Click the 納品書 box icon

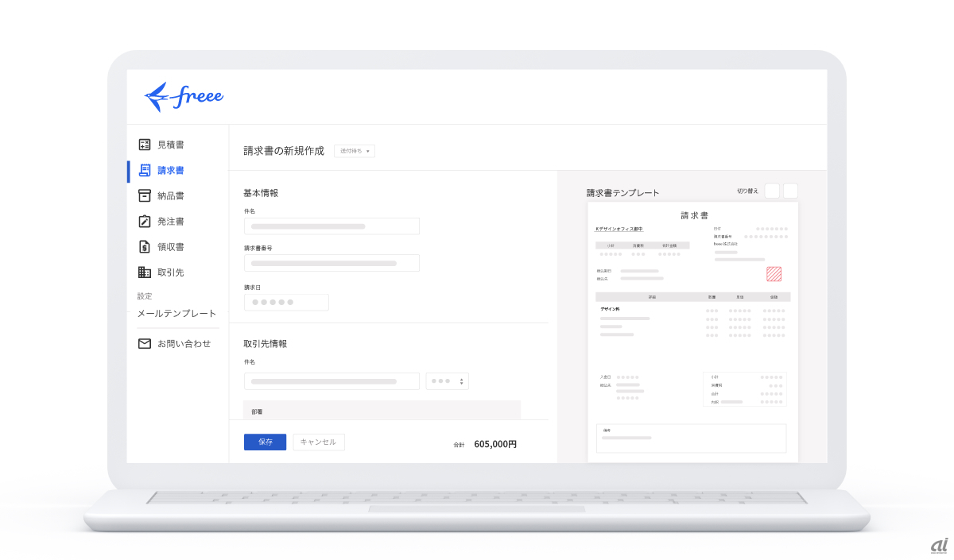145,195
